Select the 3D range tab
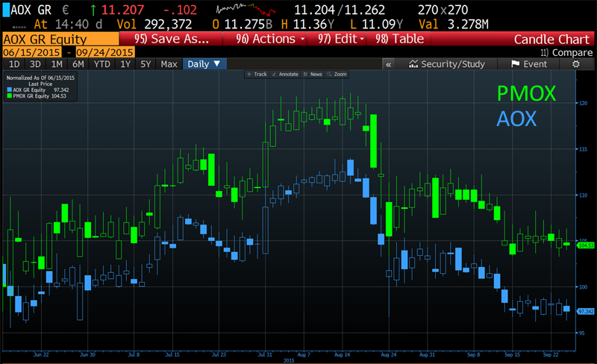This screenshot has width=597, height=364. tap(35, 64)
